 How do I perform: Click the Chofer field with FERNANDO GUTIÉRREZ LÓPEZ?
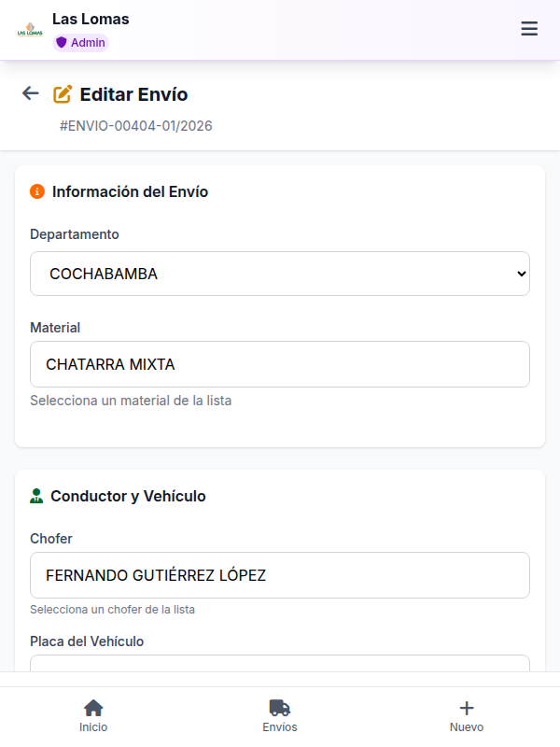280,575
